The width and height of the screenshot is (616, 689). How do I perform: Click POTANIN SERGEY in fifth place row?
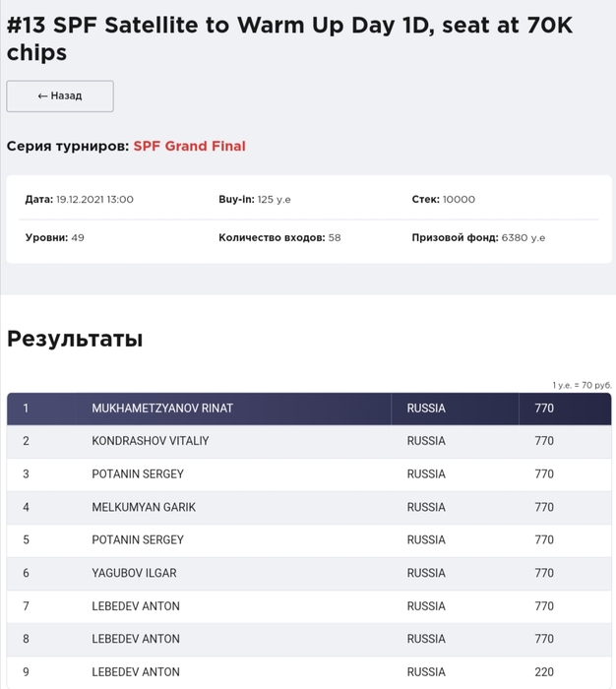[138, 540]
